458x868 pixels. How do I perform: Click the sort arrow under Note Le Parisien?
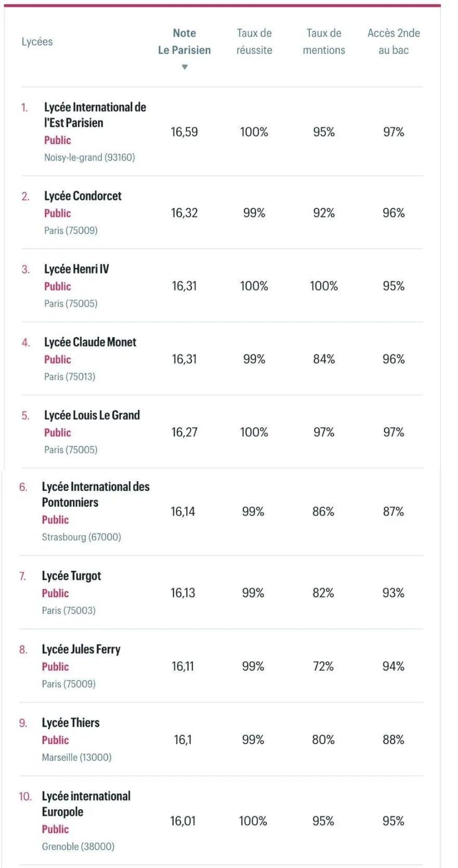click(185, 67)
